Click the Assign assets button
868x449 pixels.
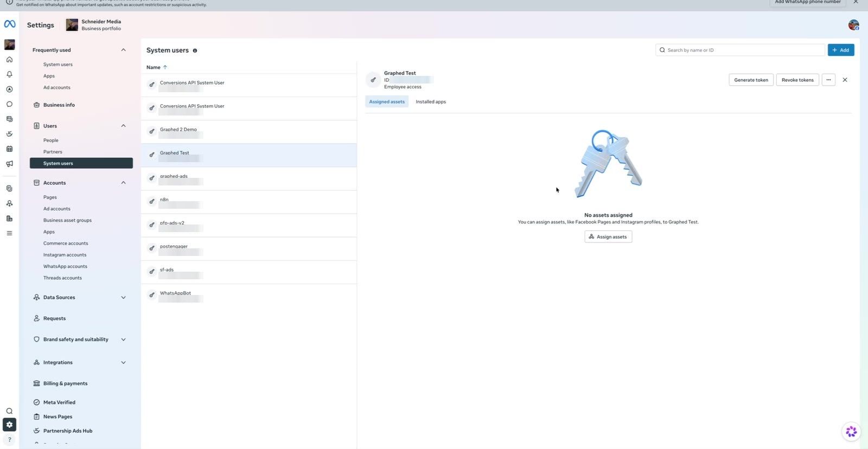608,237
